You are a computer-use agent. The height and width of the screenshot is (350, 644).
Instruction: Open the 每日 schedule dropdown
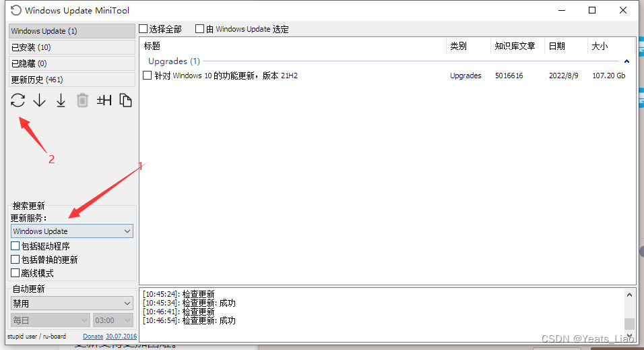[x=50, y=320]
